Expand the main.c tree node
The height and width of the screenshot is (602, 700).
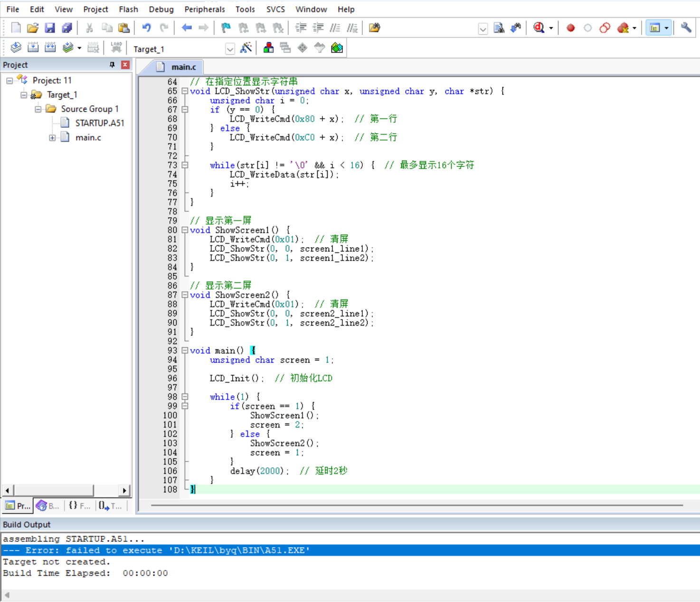pyautogui.click(x=52, y=137)
